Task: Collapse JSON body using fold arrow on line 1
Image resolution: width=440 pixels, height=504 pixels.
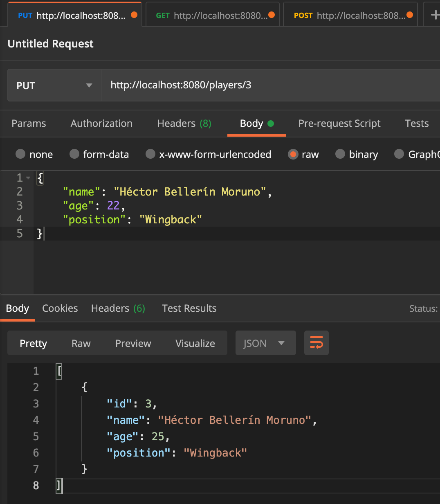Action: point(28,178)
